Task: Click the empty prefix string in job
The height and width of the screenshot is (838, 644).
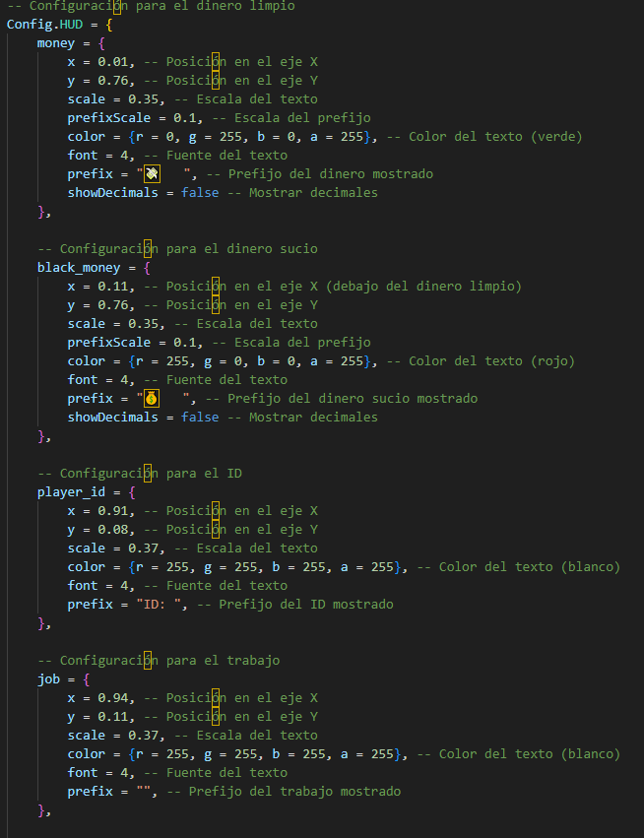Action: (143, 792)
